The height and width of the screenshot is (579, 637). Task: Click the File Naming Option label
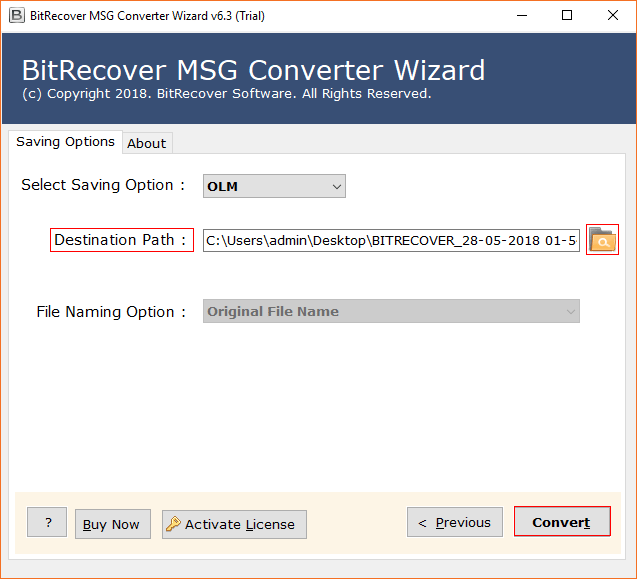point(111,312)
